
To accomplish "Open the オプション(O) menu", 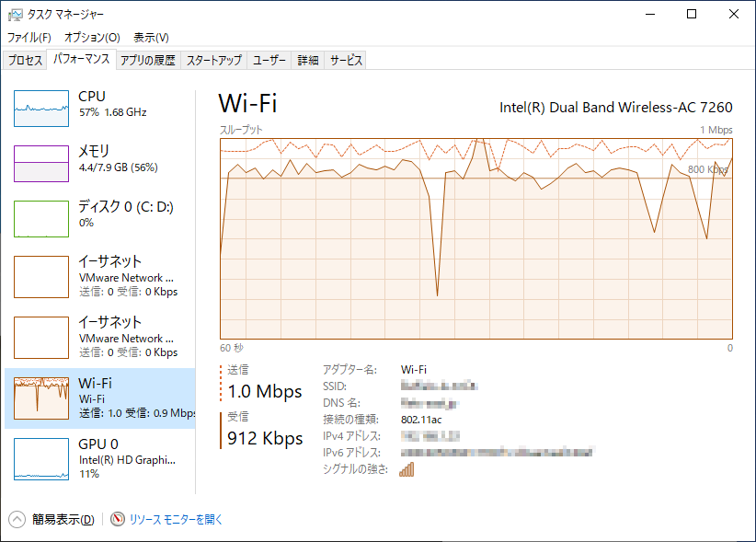I will (x=92, y=38).
